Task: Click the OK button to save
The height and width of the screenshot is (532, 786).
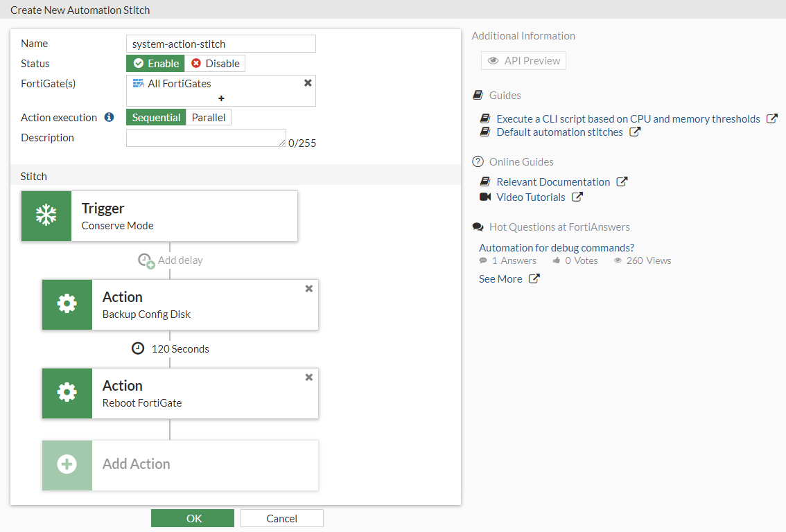Action: [193, 518]
